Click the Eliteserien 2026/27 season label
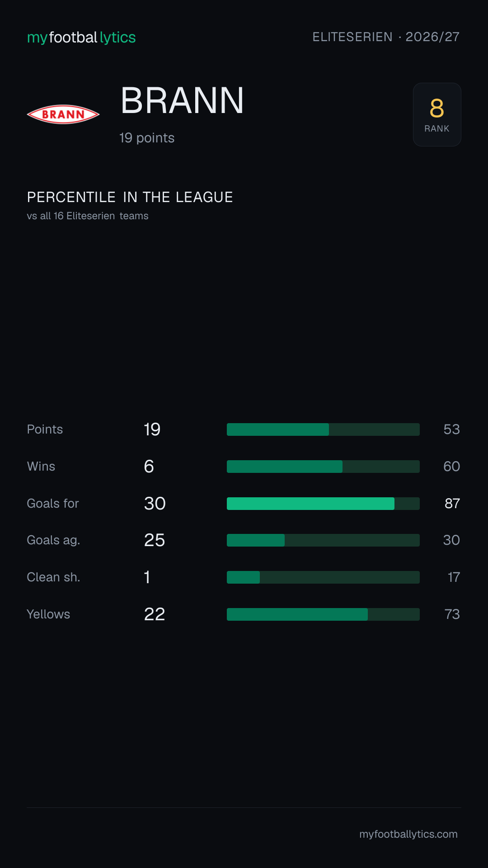488x868 pixels. (386, 37)
